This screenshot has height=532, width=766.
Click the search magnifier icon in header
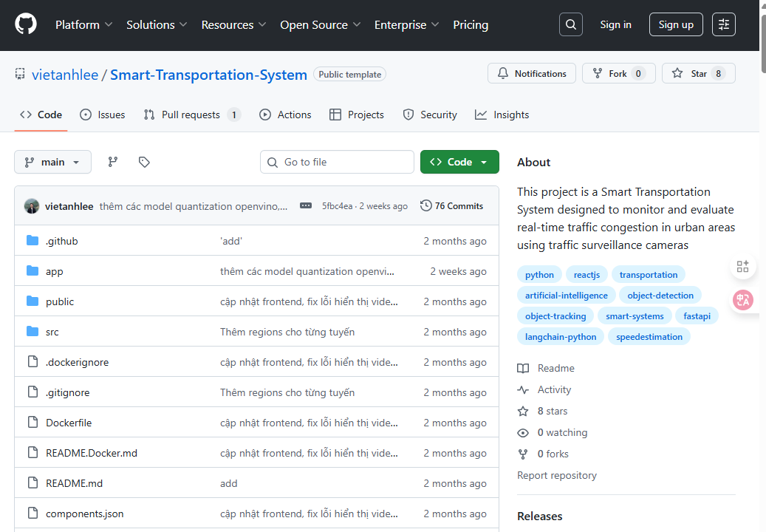[570, 24]
